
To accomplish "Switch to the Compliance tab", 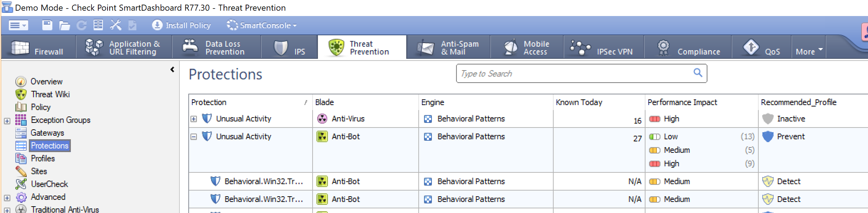I will click(x=688, y=47).
